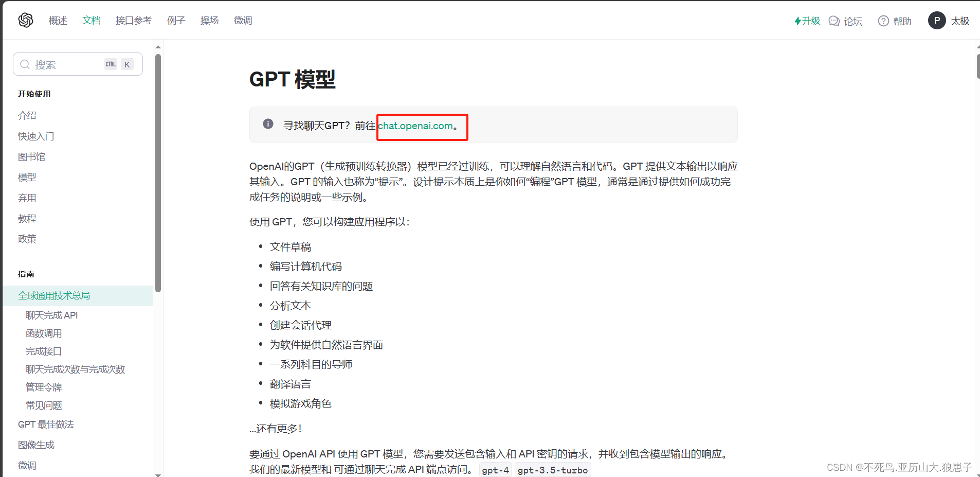Switch to the 文档 tab
Image resolution: width=980 pixels, height=477 pixels.
92,21
